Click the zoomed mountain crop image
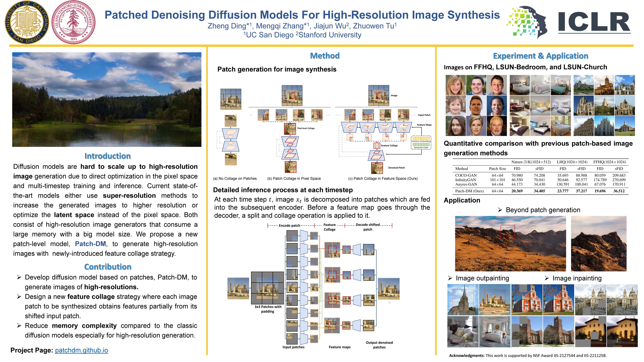The width and height of the screenshot is (644, 362). (598, 244)
